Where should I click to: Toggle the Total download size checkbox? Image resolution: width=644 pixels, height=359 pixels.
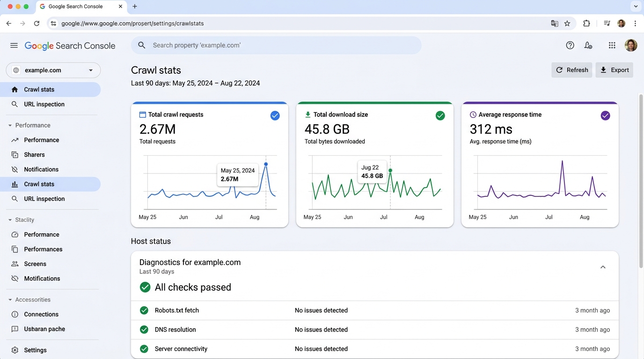[x=440, y=115]
